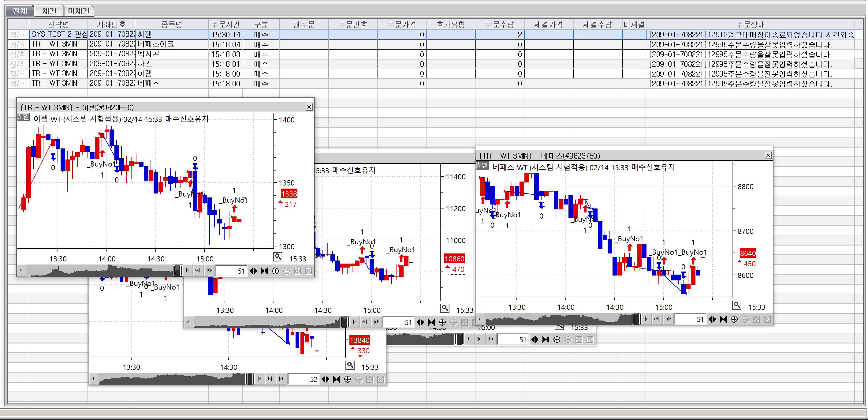Click 이렘 chart volume scroll slider handle

click(177, 270)
